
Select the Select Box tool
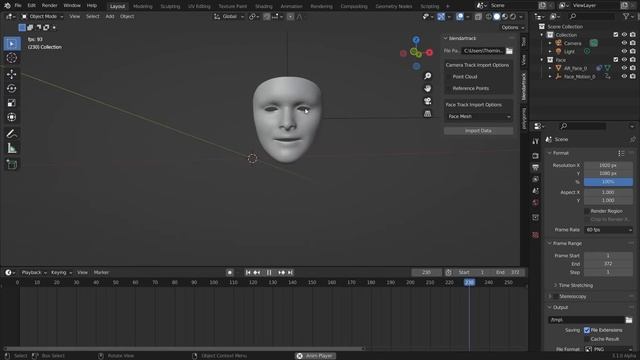12,44
